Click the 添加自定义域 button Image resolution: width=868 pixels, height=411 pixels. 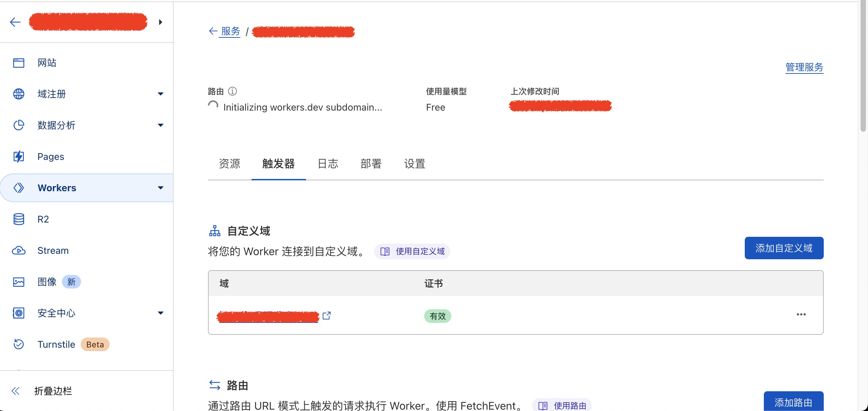coord(784,248)
